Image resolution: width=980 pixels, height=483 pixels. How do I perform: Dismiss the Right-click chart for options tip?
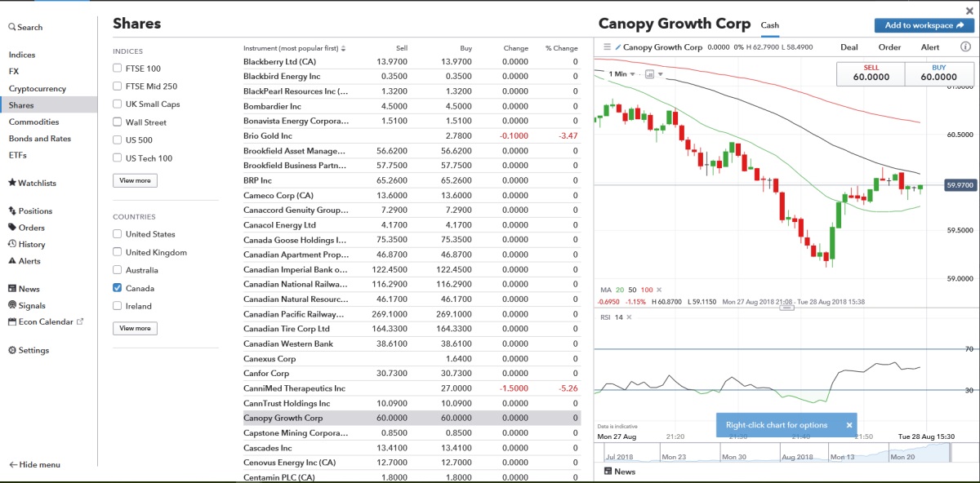tap(849, 425)
